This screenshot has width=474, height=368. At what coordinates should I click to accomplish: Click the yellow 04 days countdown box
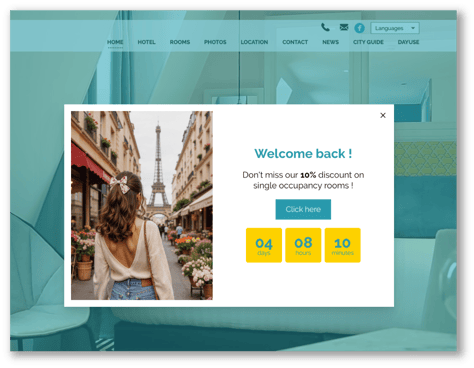[x=264, y=245]
